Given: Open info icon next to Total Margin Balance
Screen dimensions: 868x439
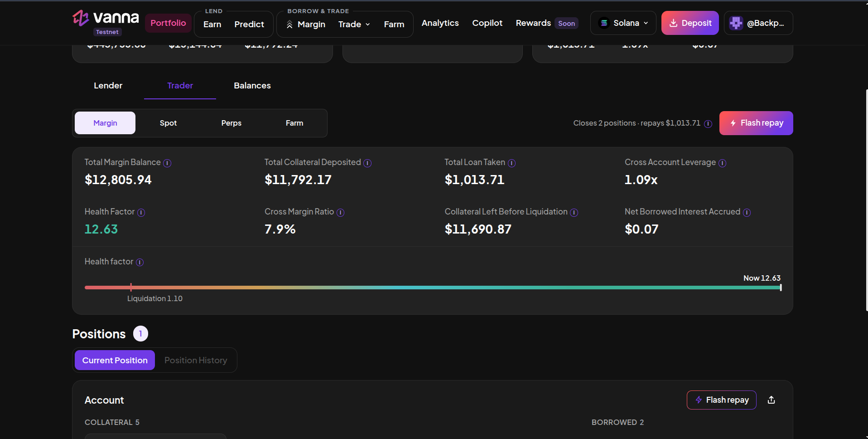Looking at the screenshot, I should click(167, 163).
